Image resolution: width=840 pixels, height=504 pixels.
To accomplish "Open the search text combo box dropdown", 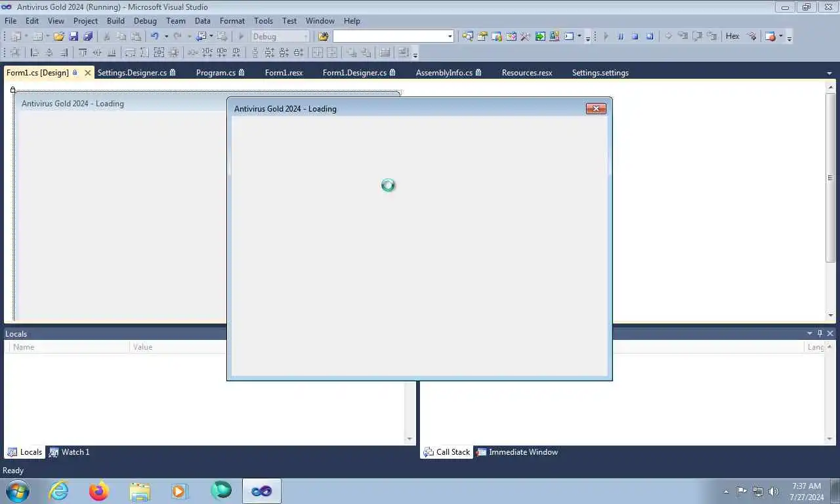I will point(450,36).
